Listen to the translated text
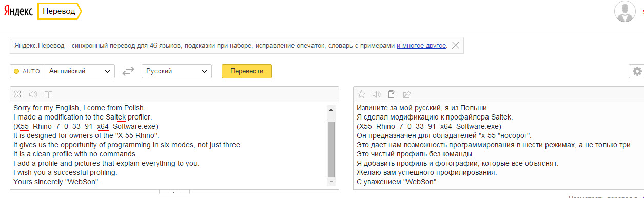The image size is (644, 198). pos(377,94)
